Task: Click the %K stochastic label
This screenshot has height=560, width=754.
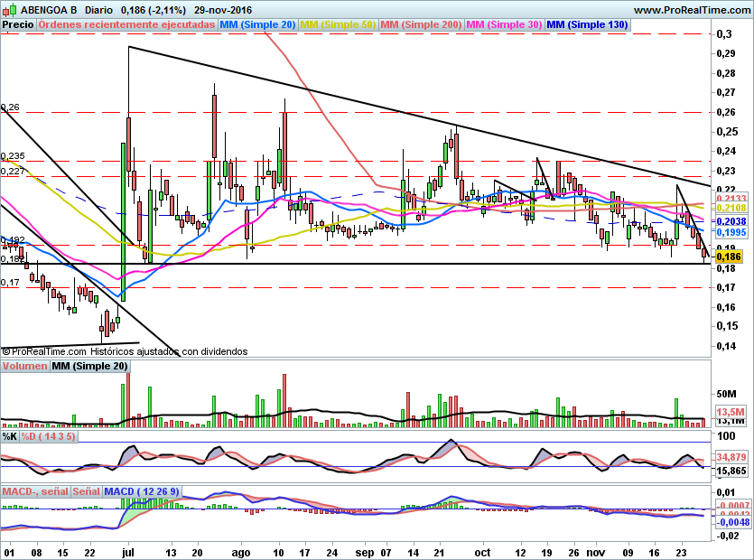Action: [10, 436]
